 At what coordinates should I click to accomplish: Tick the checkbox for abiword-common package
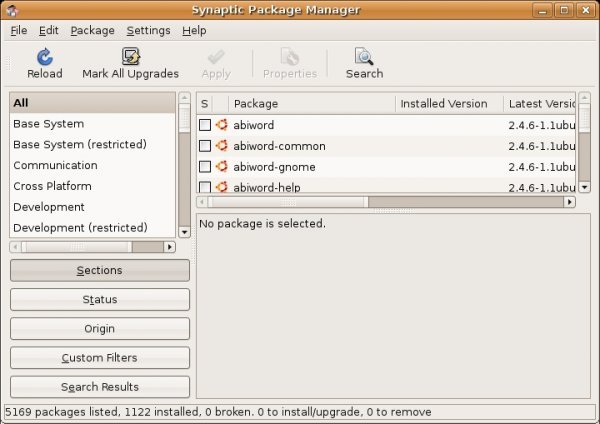[205, 146]
